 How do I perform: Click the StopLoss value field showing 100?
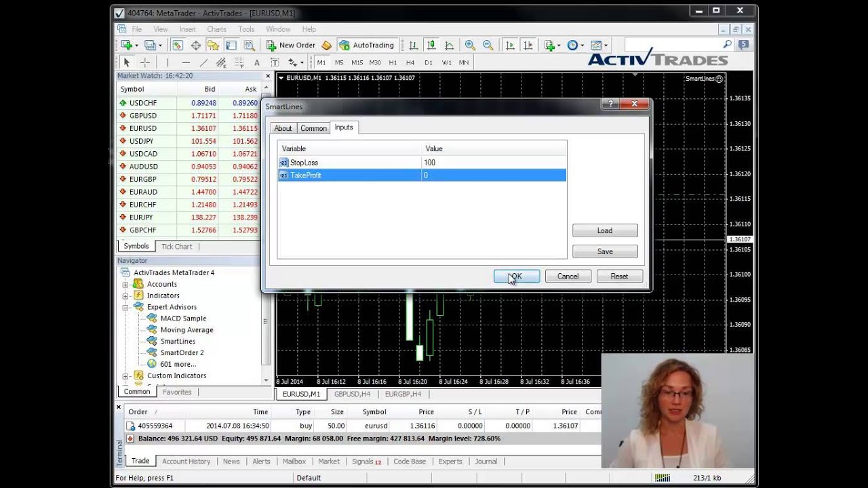coord(494,163)
